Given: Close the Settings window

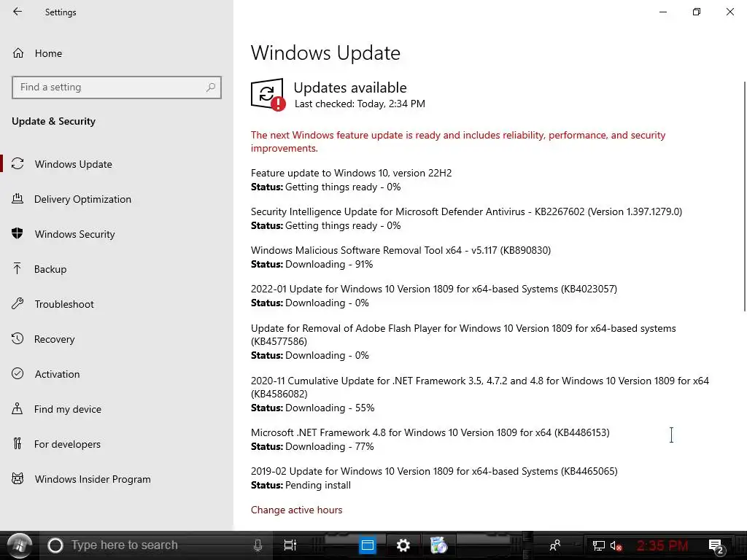Looking at the screenshot, I should click(729, 12).
